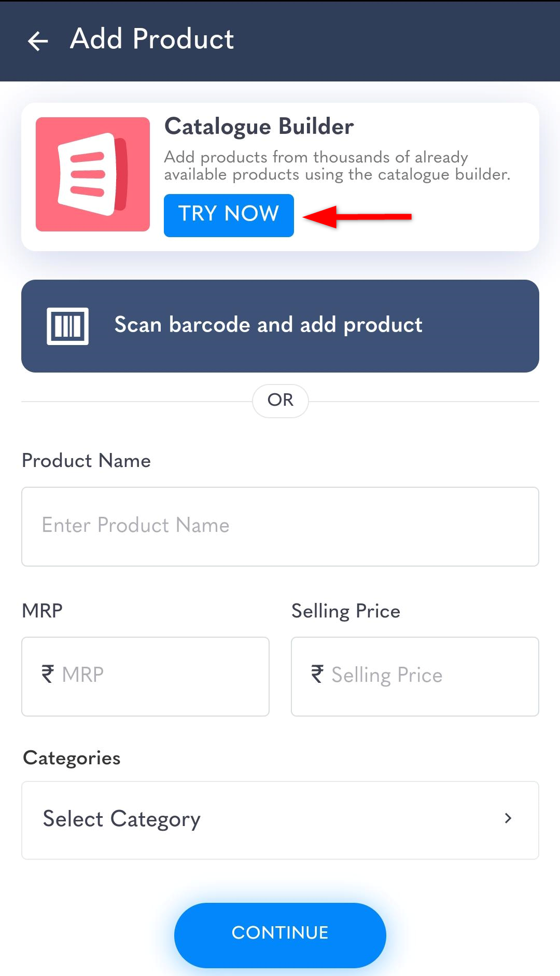Tap the Selling Price label
This screenshot has width=560, height=976.
pyautogui.click(x=346, y=612)
